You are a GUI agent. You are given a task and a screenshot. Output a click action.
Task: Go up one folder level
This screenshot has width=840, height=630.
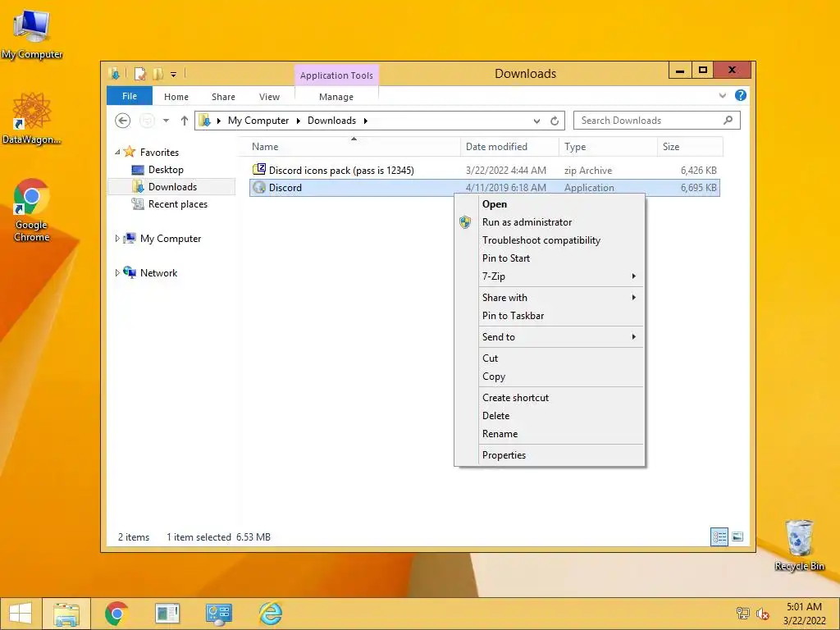(185, 121)
